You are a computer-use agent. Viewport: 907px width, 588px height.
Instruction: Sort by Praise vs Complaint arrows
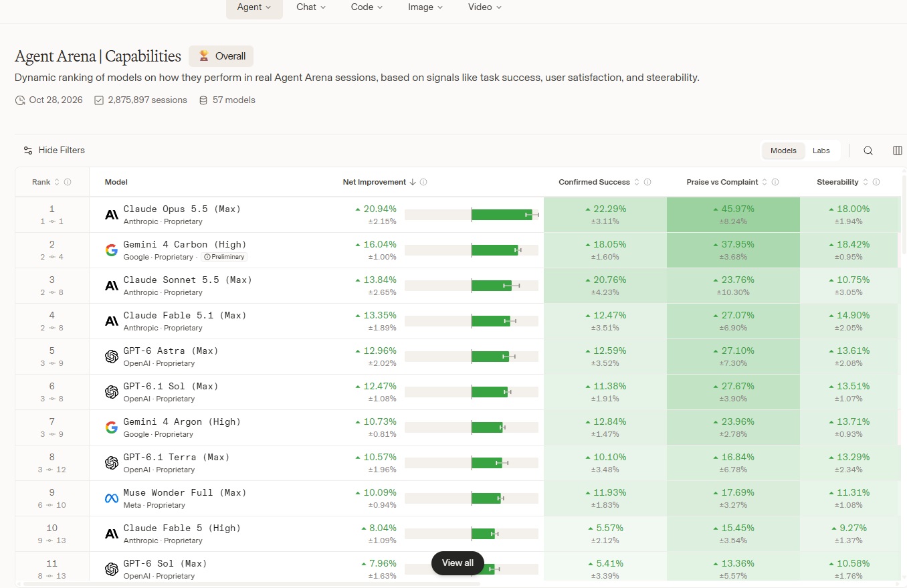click(x=765, y=182)
